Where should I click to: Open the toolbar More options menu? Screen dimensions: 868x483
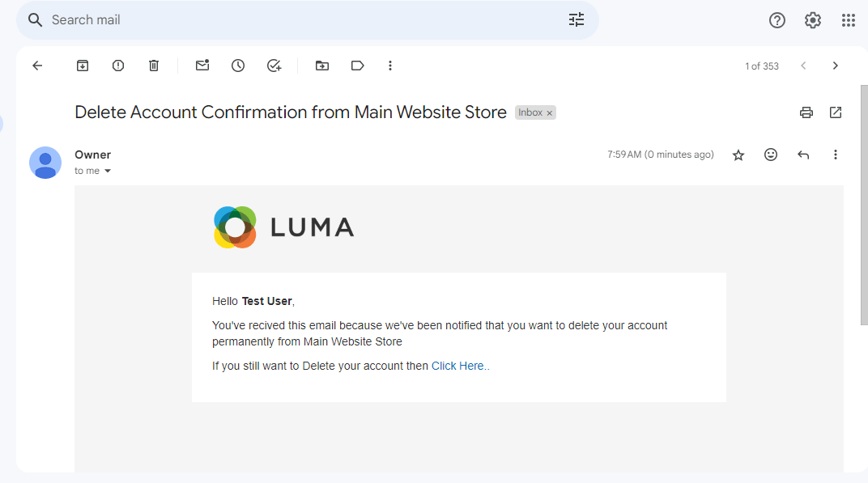(x=390, y=66)
